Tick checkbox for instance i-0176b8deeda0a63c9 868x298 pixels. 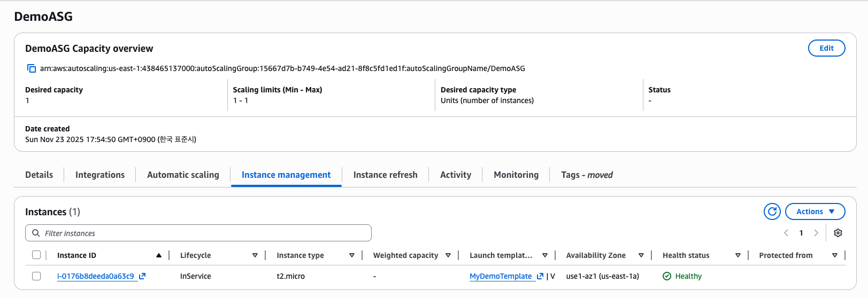click(x=36, y=276)
